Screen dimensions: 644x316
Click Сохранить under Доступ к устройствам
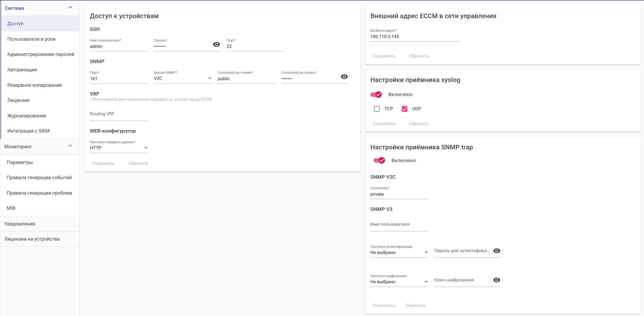(x=104, y=163)
